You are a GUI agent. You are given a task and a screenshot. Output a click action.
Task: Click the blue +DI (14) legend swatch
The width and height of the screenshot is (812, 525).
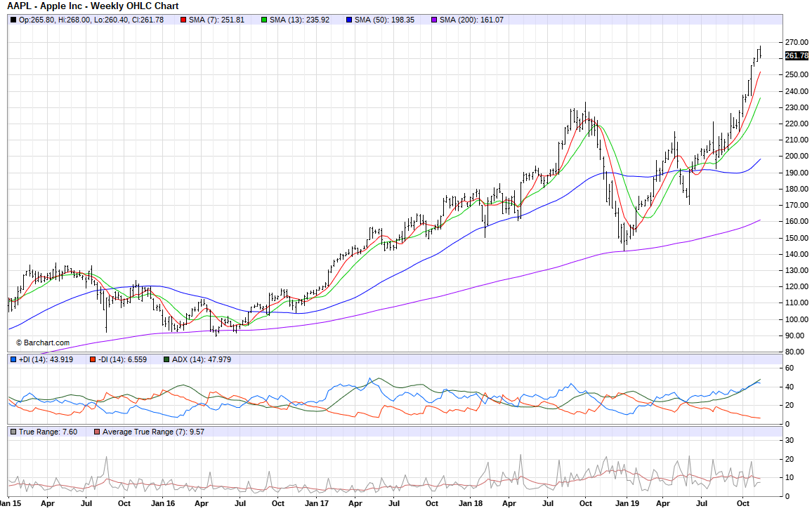tap(14, 359)
